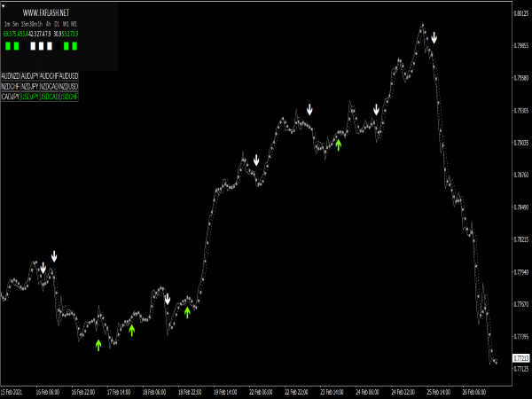
Task: Click the 68.3 indicator value
Action: pyautogui.click(x=7, y=34)
